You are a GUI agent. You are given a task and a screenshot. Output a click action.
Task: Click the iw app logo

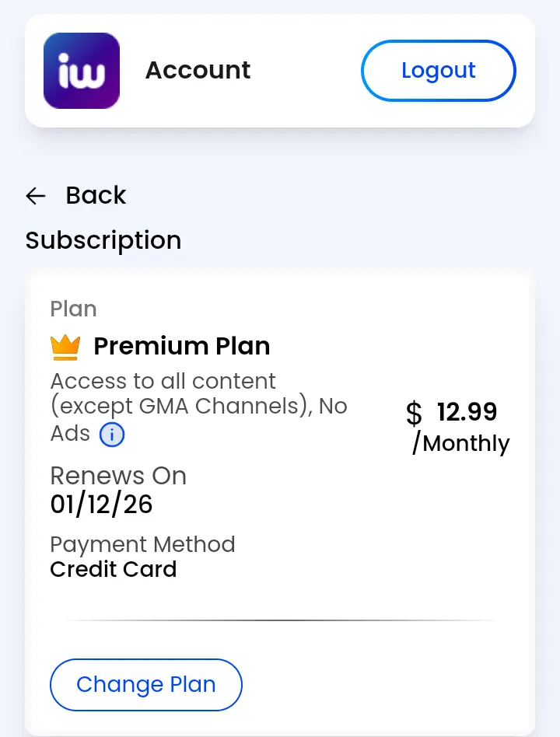click(82, 71)
